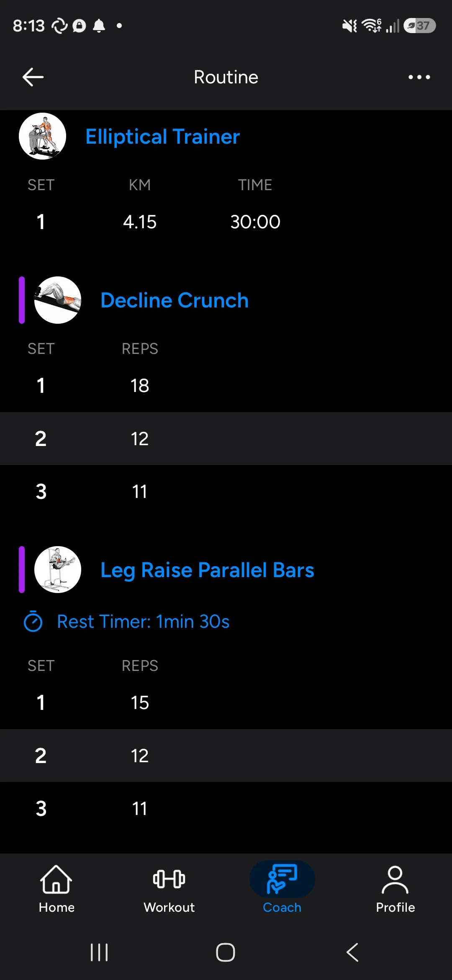Tap the Decline Crunch exercise thumbnail

pyautogui.click(x=58, y=300)
